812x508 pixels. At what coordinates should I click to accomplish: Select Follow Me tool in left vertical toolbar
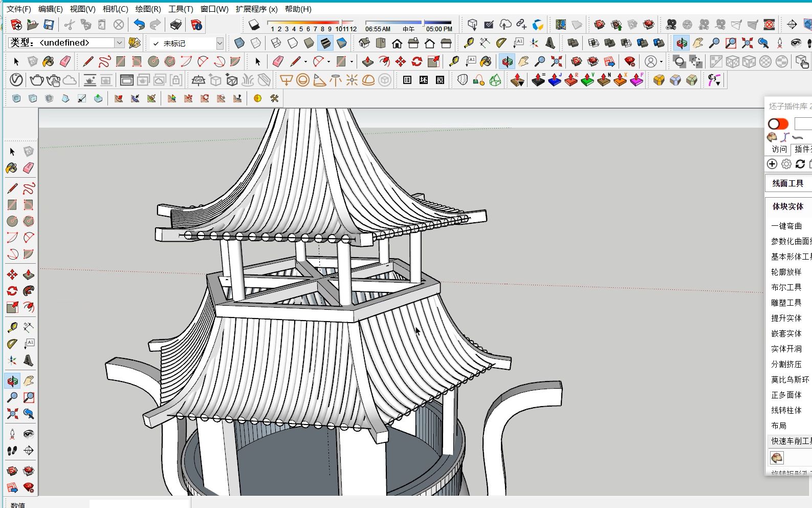pos(29,291)
